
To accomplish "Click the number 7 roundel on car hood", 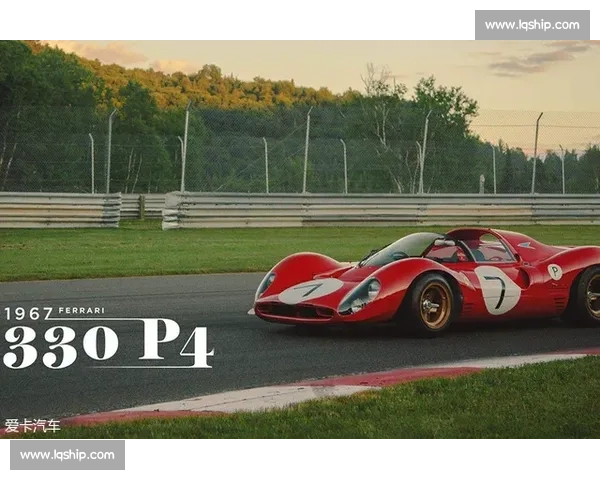I will pyautogui.click(x=310, y=291).
